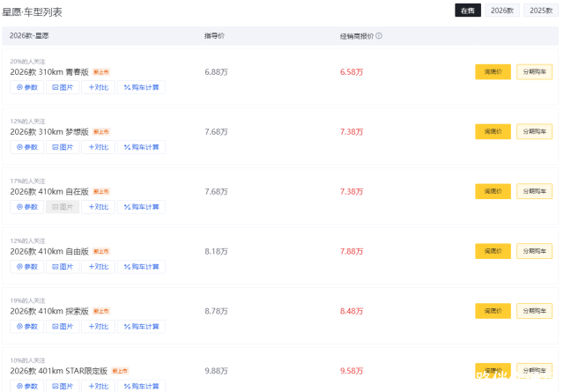Open the 2026款 401km STAR限定版 link
This screenshot has width=564, height=392.
tap(58, 371)
